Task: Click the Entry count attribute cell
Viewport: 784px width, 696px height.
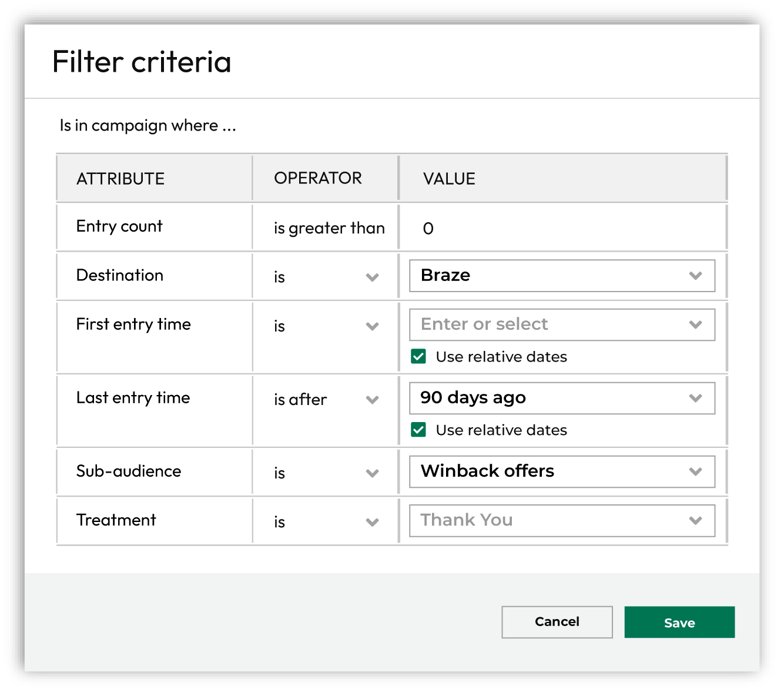Action: point(155,227)
